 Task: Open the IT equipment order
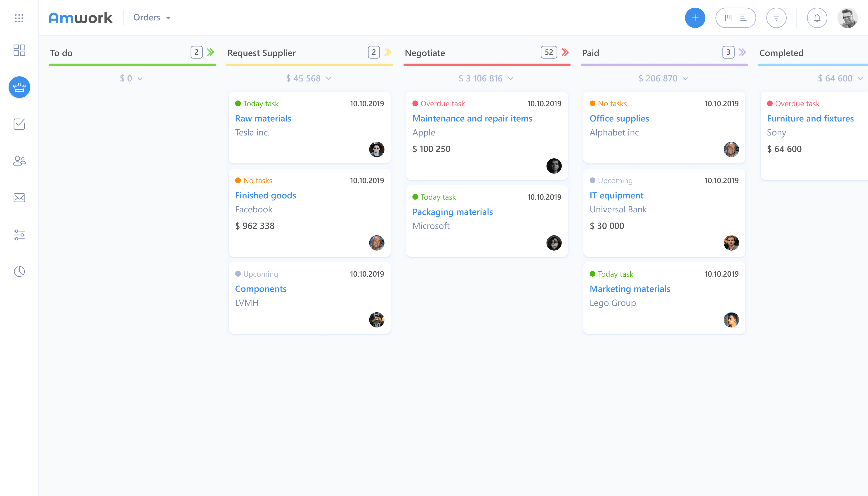(616, 196)
